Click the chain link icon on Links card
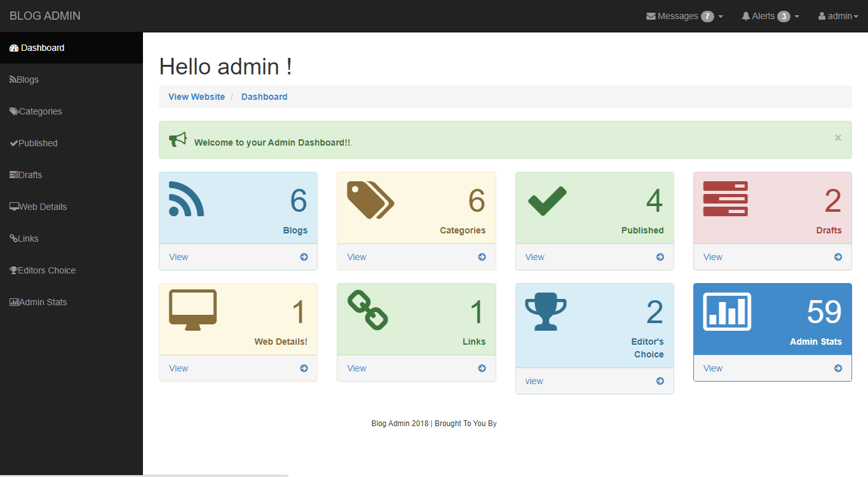Image resolution: width=868 pixels, height=477 pixels. 367,310
